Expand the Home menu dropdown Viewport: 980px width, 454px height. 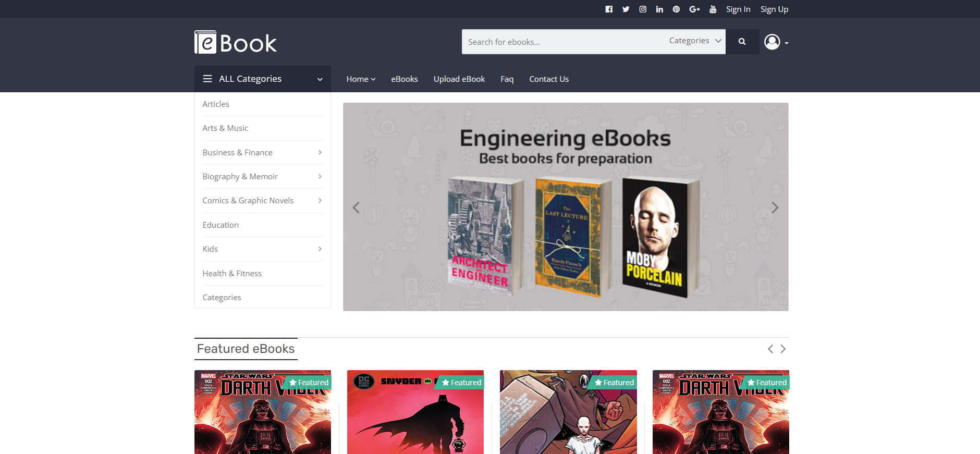pyautogui.click(x=361, y=79)
